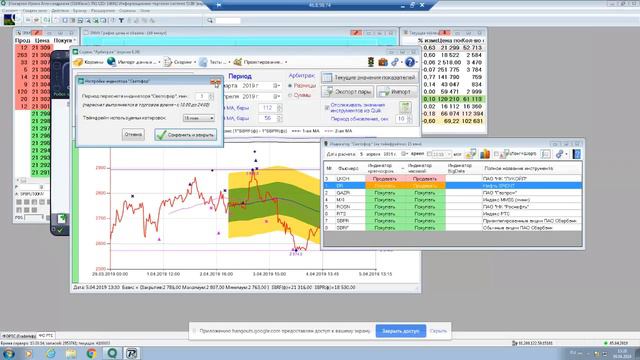The height and width of the screenshot is (360, 640).
Task: Switch to the ФС РТС bottom tab
Action: 46,336
